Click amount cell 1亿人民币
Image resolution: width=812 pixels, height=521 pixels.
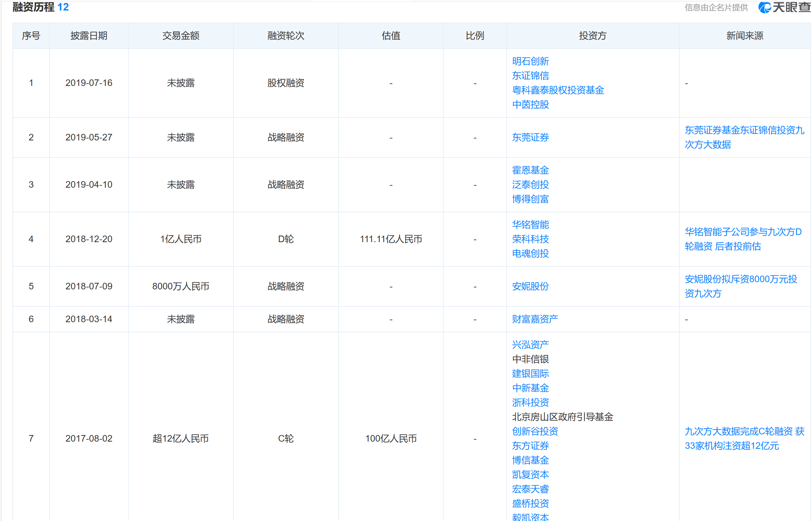click(x=181, y=239)
